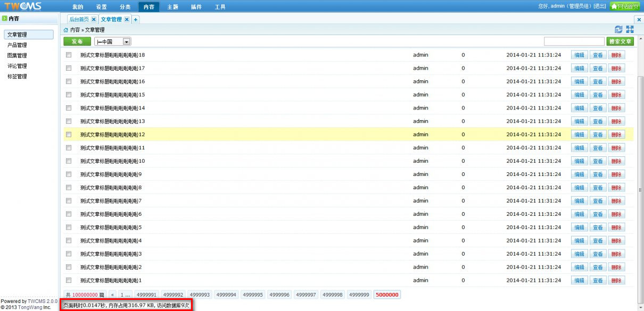Close the 文章管理 tab
644x311 pixels.
pos(127,20)
